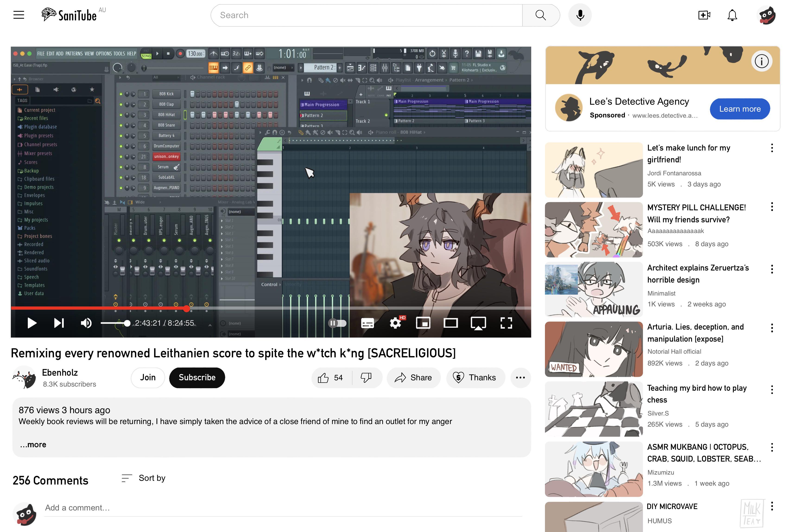Skip to next video
The image size is (791, 532).
click(x=59, y=323)
